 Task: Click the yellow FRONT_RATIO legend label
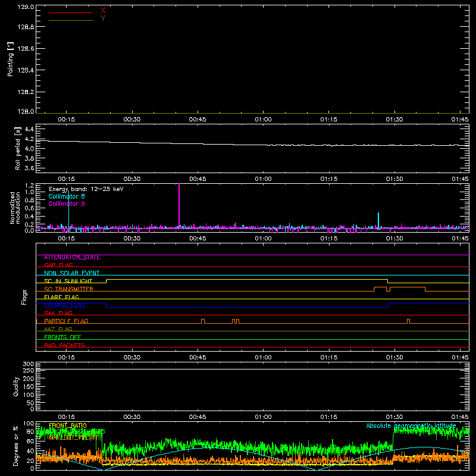tap(68, 425)
